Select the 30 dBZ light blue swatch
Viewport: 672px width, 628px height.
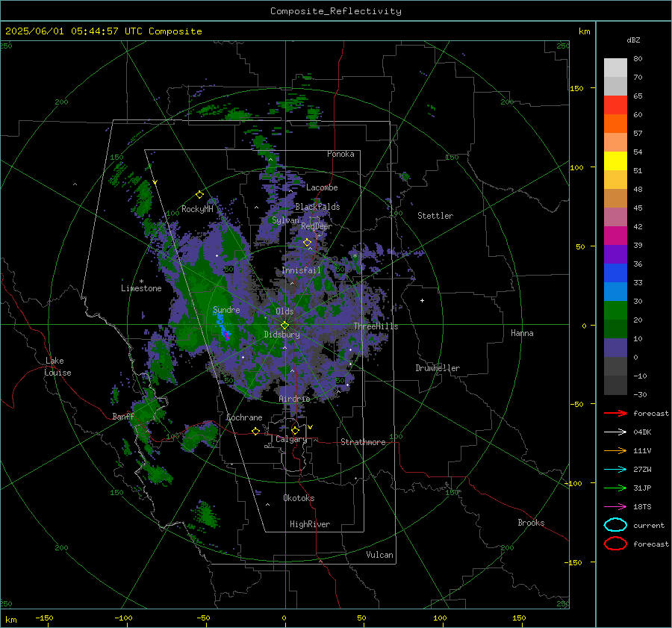615,291
